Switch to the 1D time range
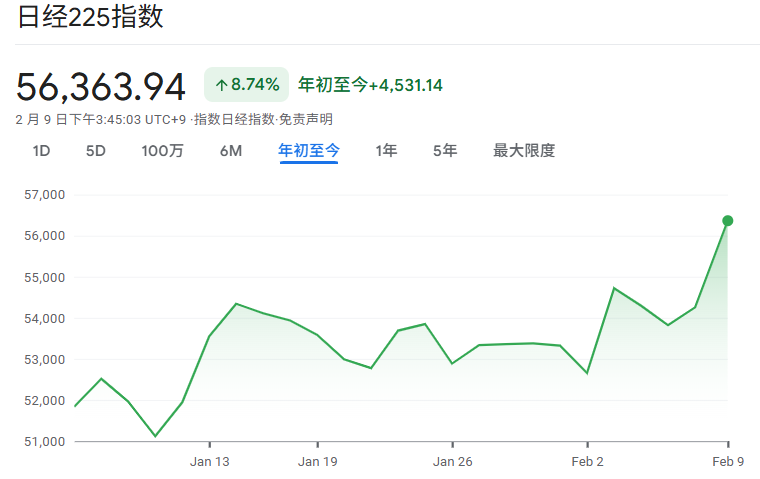Image resolution: width=760 pixels, height=479 pixels. 41,151
